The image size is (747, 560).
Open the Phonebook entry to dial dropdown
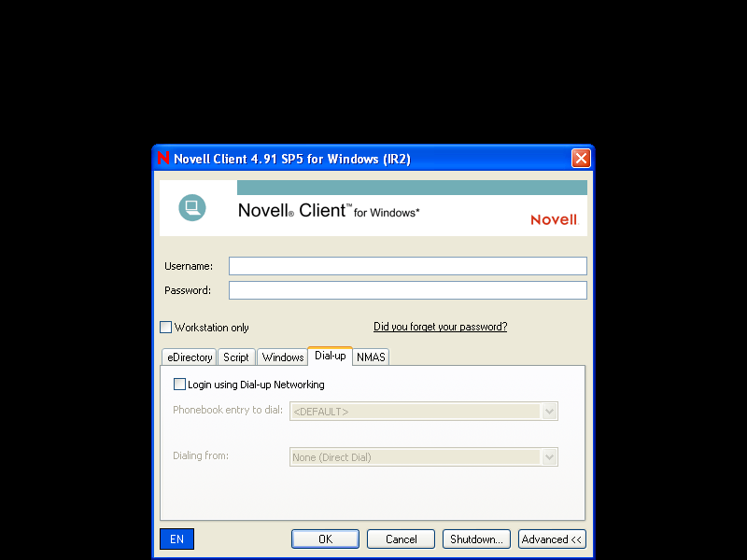click(549, 412)
